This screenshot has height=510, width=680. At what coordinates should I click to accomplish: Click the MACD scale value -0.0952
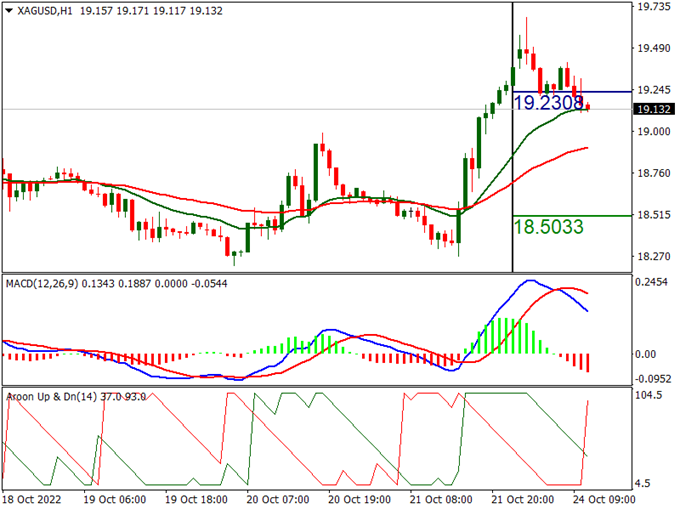(x=653, y=379)
